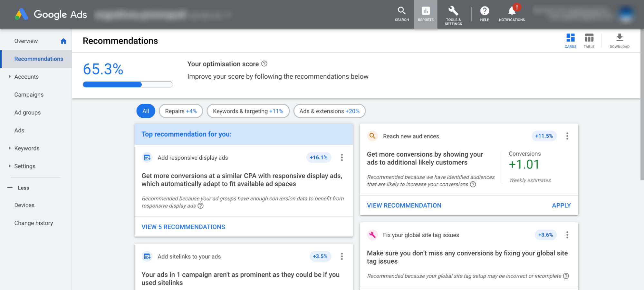Open Tools & Settings wrench menu
This screenshot has width=644, height=290.
[453, 15]
